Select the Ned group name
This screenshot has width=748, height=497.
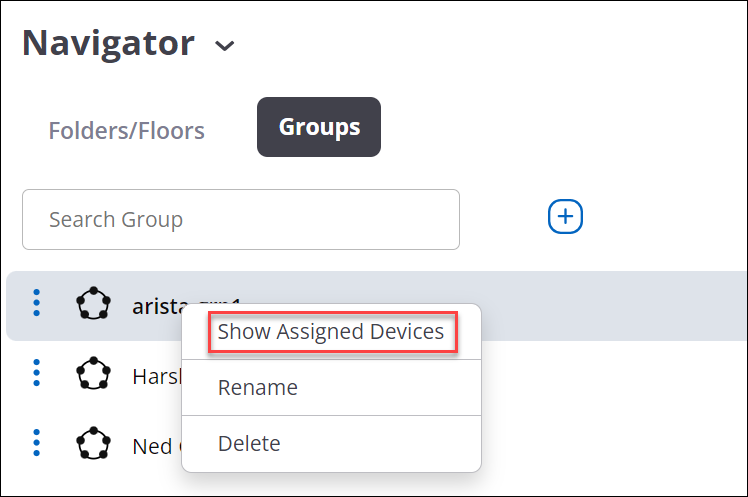[x=157, y=447]
